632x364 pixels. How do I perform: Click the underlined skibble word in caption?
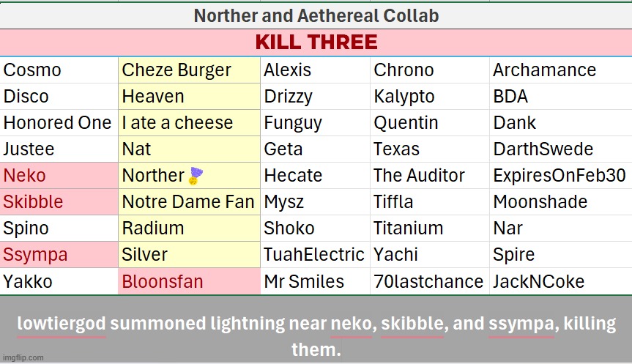click(x=412, y=324)
